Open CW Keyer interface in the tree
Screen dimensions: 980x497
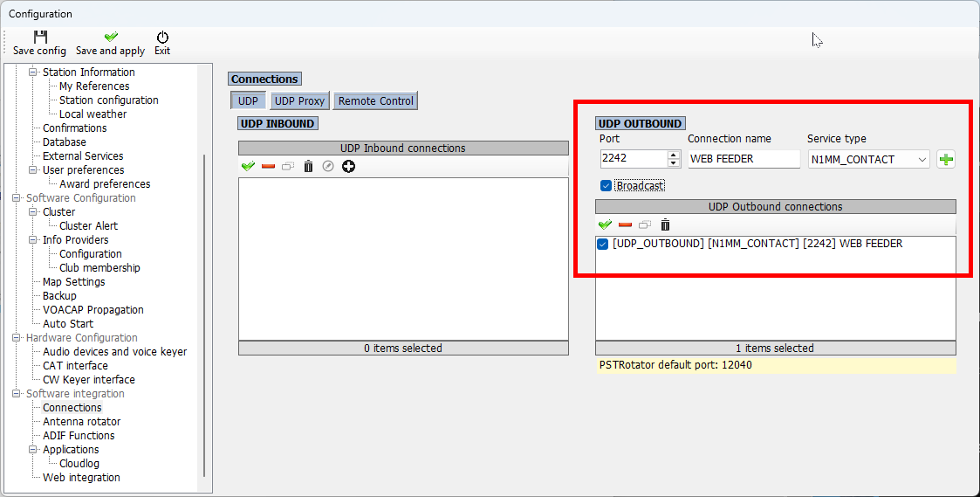[x=89, y=379]
